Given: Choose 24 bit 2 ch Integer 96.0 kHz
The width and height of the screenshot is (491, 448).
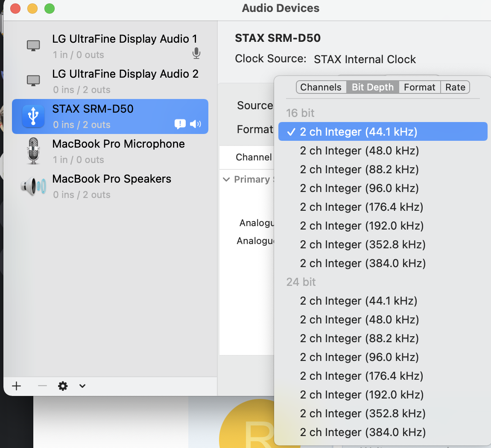Looking at the screenshot, I should click(383, 357).
